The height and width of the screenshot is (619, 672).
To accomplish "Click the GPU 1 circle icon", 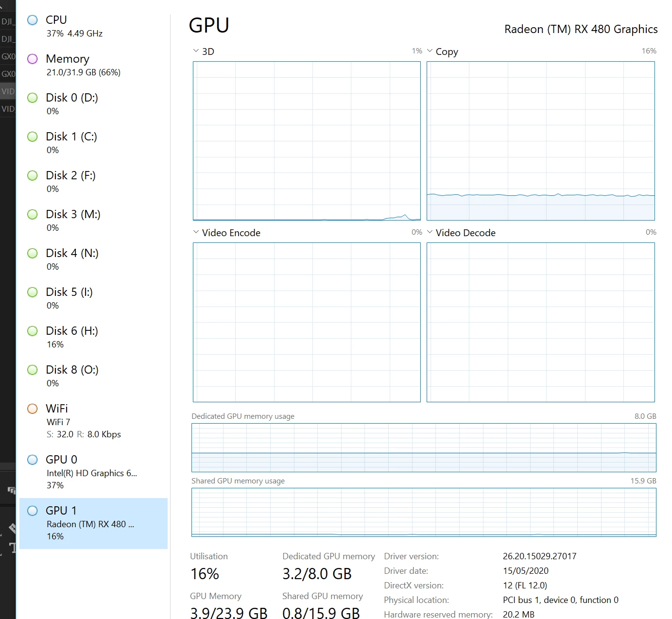I will tap(33, 511).
